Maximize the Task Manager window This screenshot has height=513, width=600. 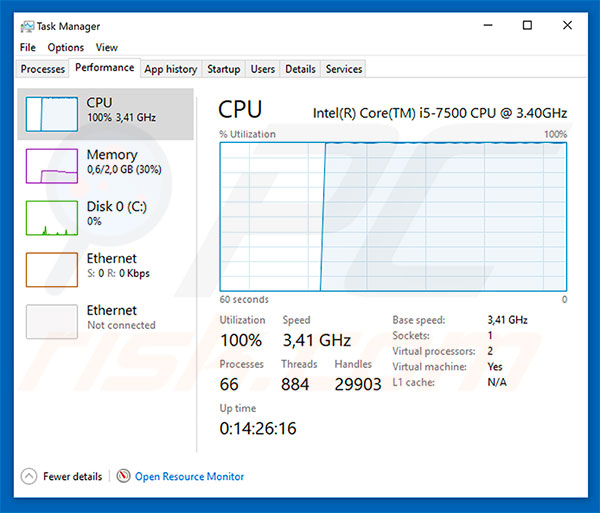tap(527, 26)
